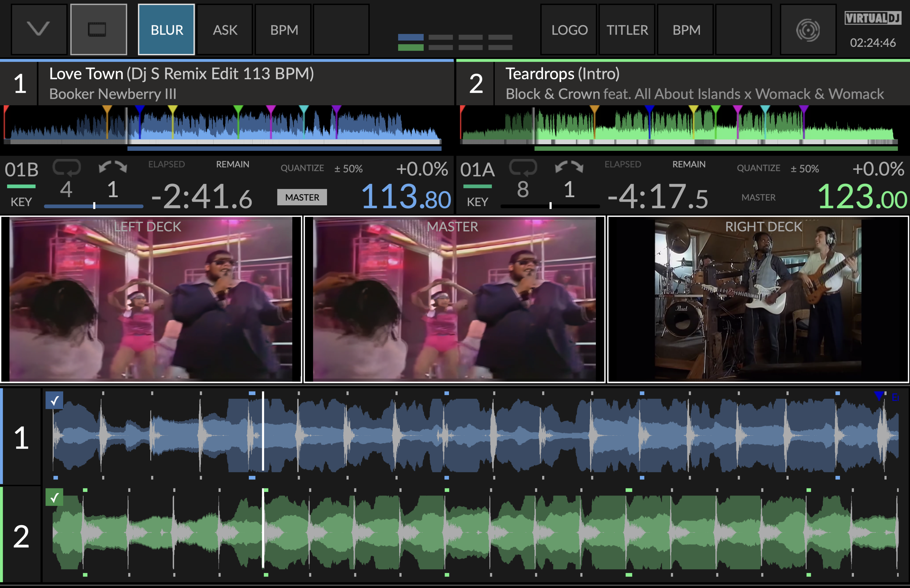Viewport: 910px width, 588px height.
Task: Click deck 2 key 01A display
Action: 477,170
